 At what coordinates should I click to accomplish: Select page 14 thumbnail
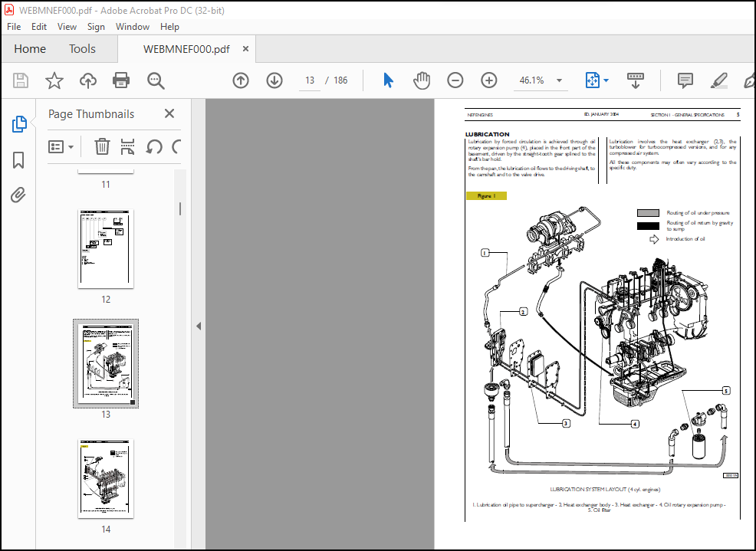coord(106,479)
